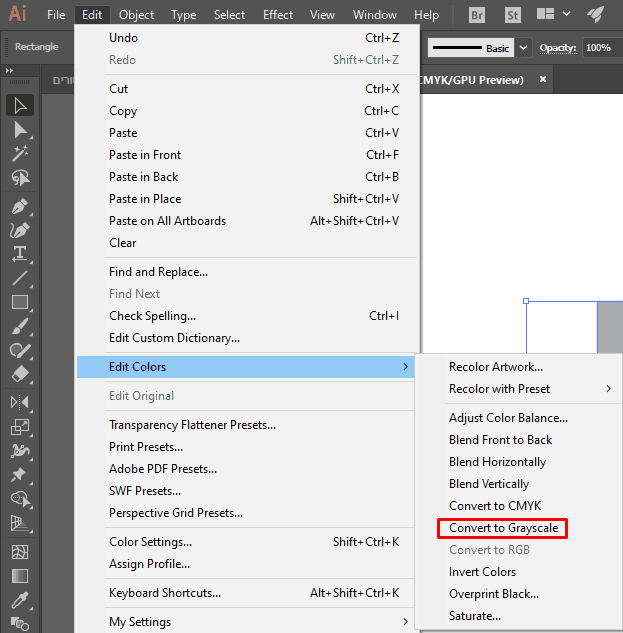Select the Lasso tool
The width and height of the screenshot is (623, 633).
[20, 178]
